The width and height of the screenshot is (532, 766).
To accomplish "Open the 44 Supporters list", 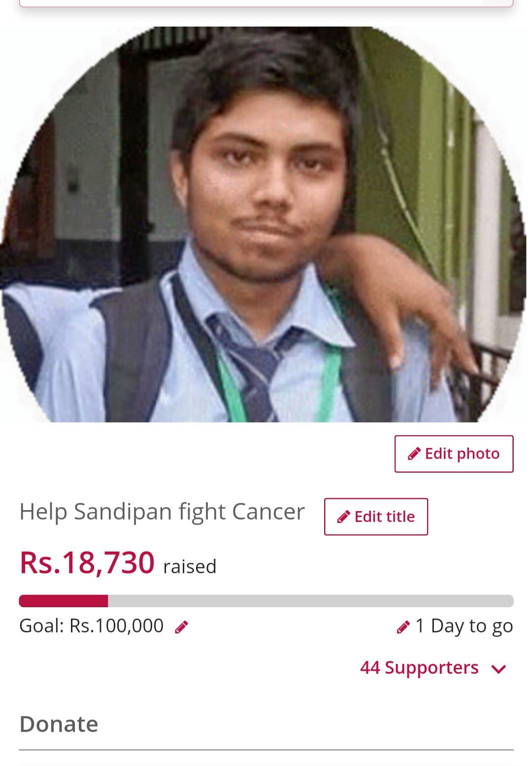I will point(419,667).
